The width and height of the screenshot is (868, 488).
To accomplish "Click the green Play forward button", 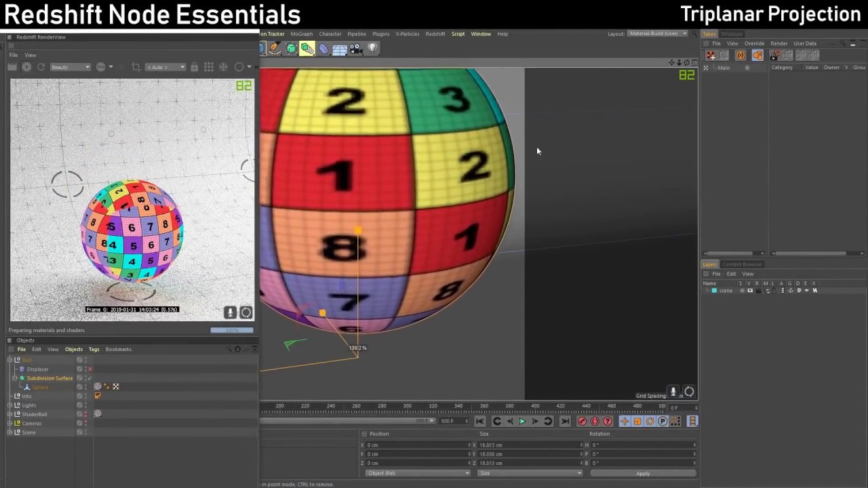I will click(x=522, y=422).
